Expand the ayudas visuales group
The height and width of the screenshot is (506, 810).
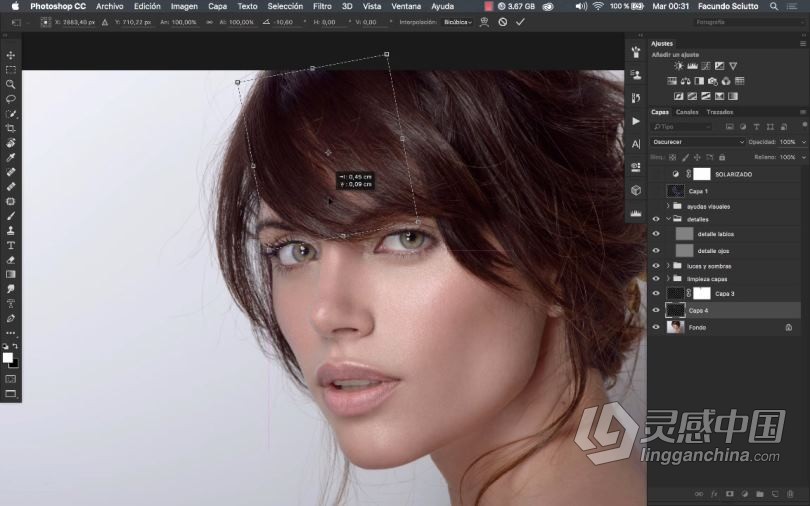click(668, 206)
